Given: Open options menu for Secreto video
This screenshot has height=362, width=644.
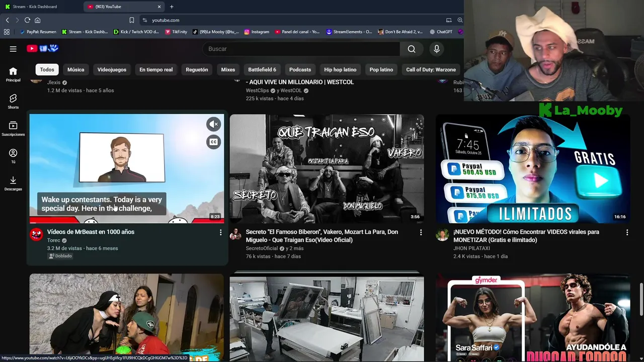Looking at the screenshot, I should (x=421, y=232).
